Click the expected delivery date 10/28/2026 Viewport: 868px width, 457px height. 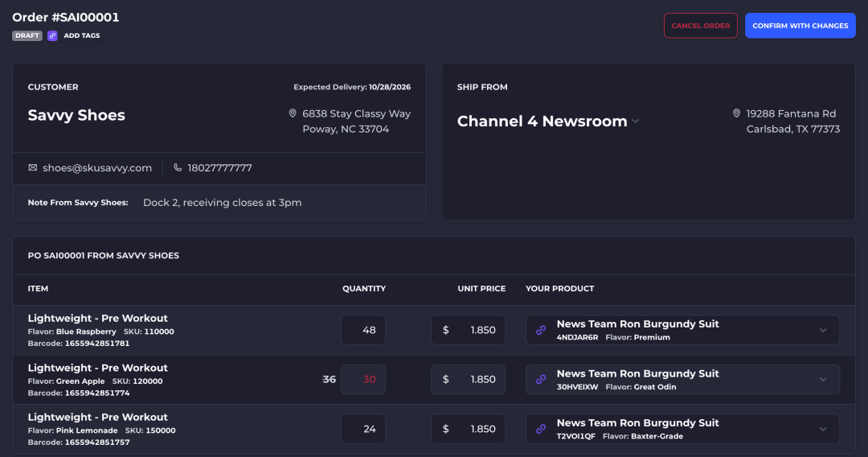coord(390,87)
